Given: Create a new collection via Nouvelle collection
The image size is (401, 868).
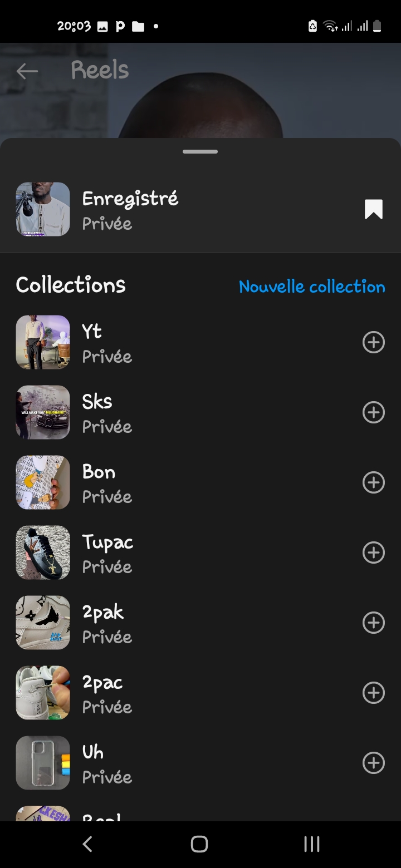Looking at the screenshot, I should tap(312, 287).
